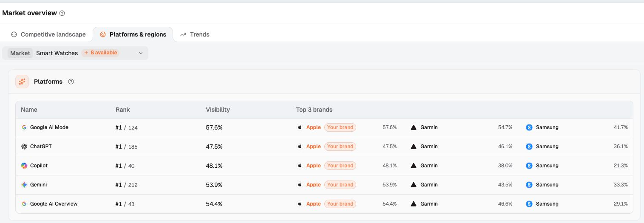
Task: Click the 57.6% visibility value
Action: (214, 127)
